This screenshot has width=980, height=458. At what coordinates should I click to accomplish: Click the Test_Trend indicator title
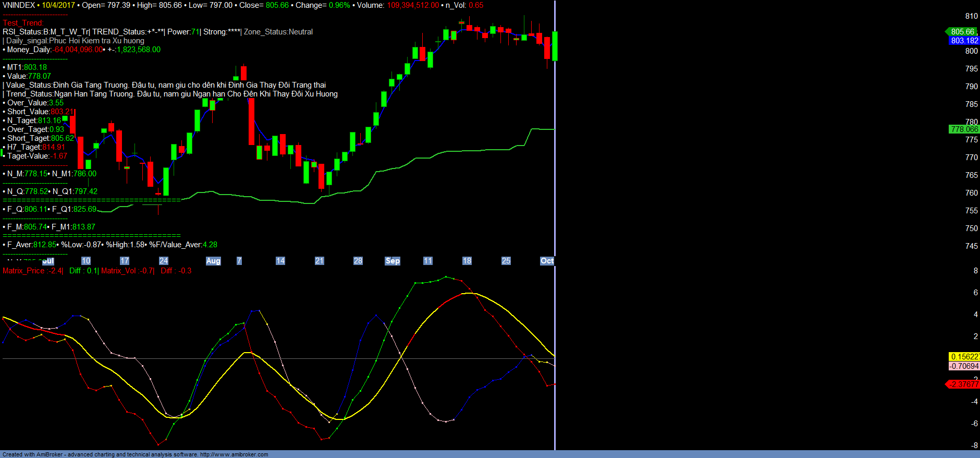pyautogui.click(x=23, y=23)
